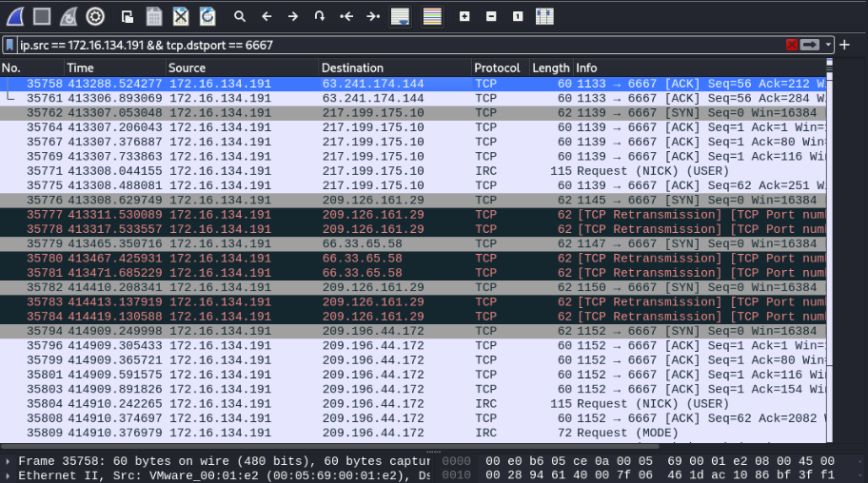Expand Frame 35758 details
Viewport: 868px width, 483px height.
[8, 461]
